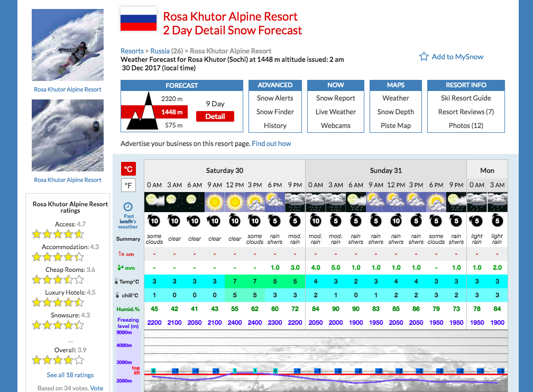
Task: Click the FORECAST panel header
Action: click(x=182, y=85)
